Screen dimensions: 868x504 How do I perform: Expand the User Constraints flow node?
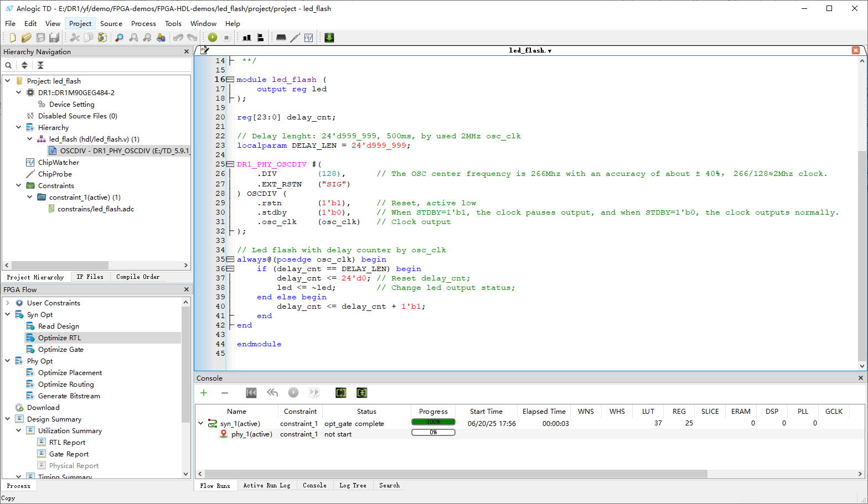click(x=8, y=303)
